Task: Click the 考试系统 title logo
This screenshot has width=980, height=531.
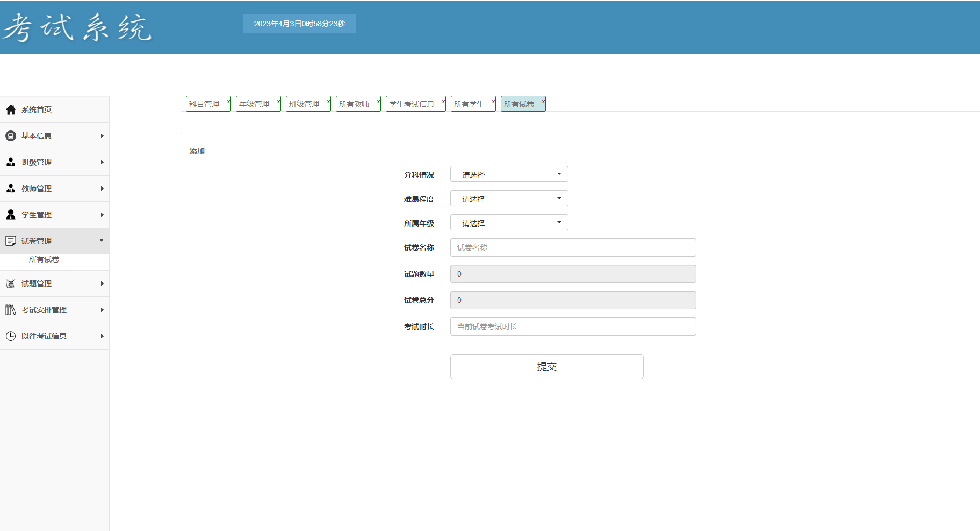Action: point(77,27)
